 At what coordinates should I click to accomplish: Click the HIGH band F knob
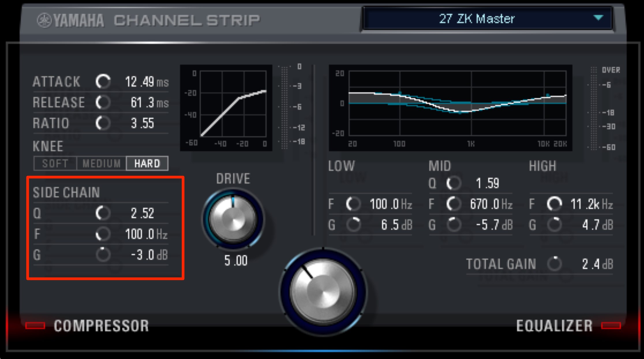click(x=554, y=204)
